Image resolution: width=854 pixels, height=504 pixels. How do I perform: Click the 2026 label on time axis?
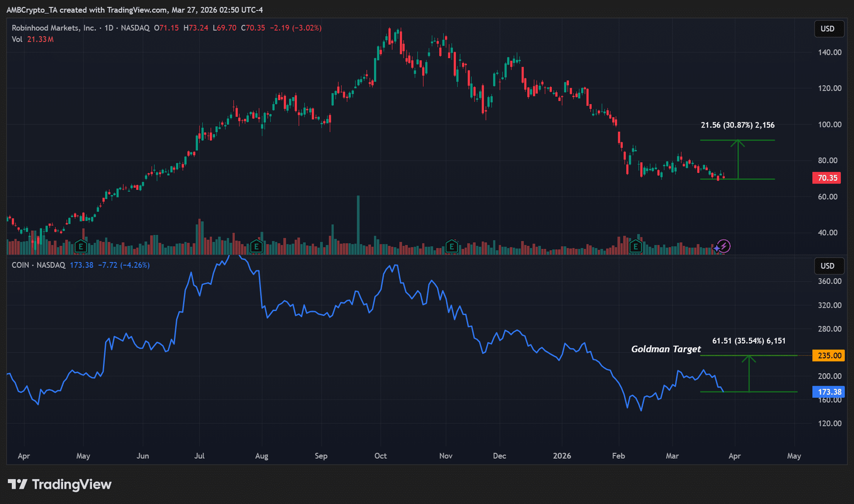tap(562, 456)
